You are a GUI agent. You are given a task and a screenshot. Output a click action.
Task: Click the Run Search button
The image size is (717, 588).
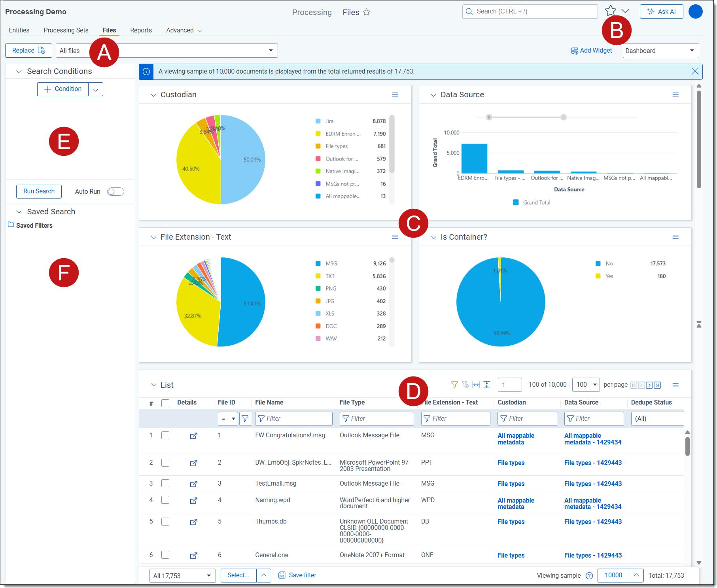point(39,191)
